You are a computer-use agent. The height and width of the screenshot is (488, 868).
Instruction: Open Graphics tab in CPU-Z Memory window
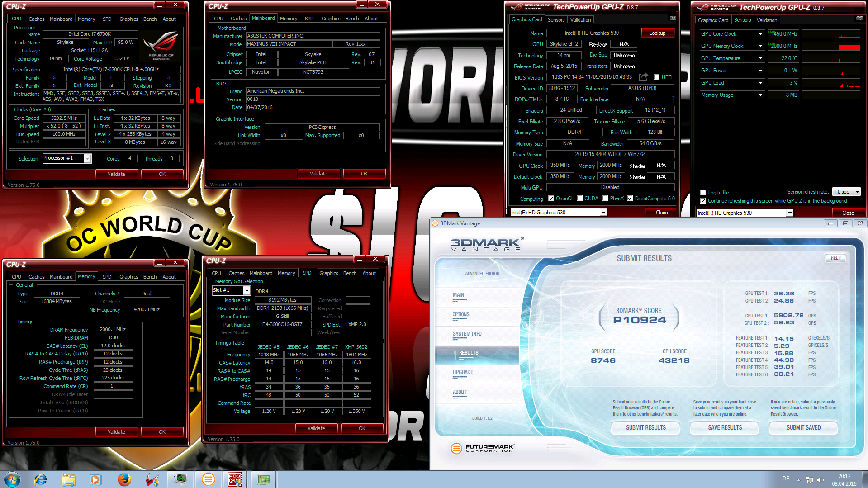[x=128, y=277]
